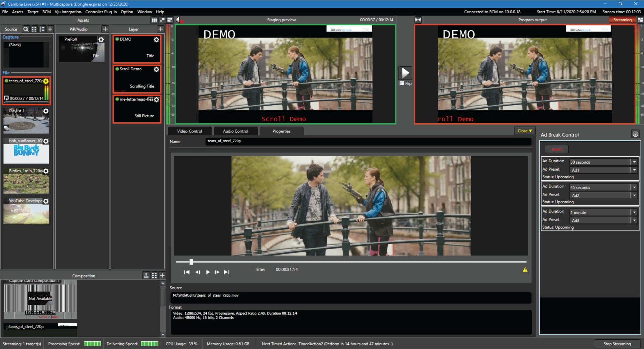Click the take/play transition arrow button
Viewport: 644px width, 349px height.
[x=405, y=73]
